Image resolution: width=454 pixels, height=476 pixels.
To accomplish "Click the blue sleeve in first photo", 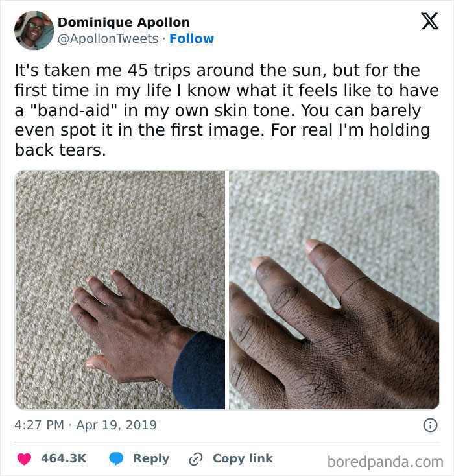I will click(x=199, y=370).
